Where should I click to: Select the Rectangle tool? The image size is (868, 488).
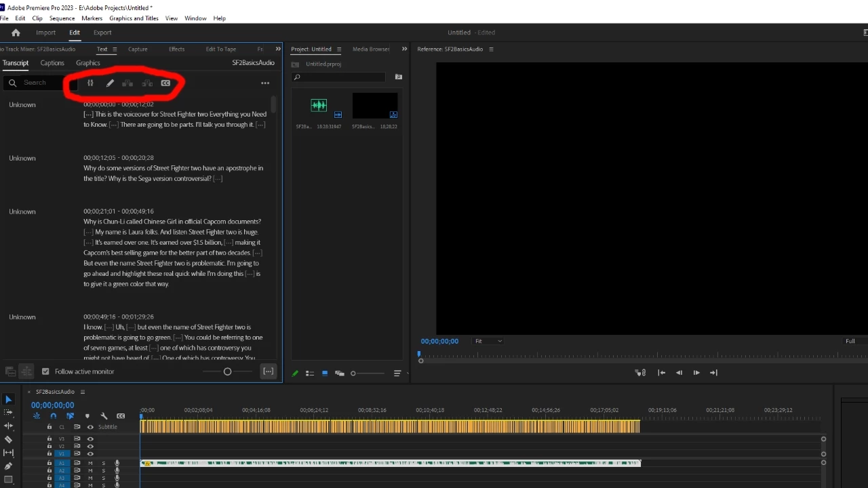pos(8,479)
